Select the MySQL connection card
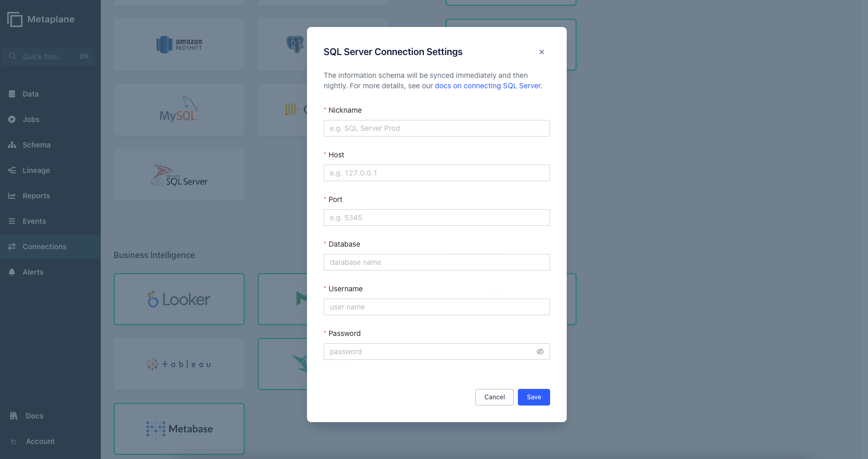The width and height of the screenshot is (868, 459). pos(179,110)
